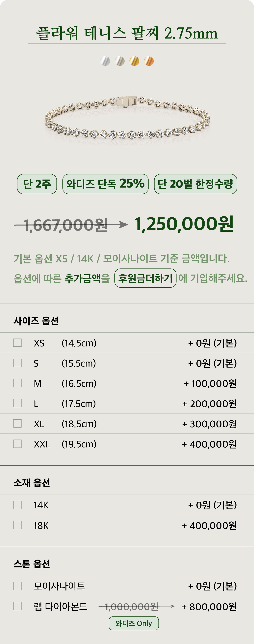Click the tennis bracelet product image
Screen dimensions: 254x644
(127, 118)
